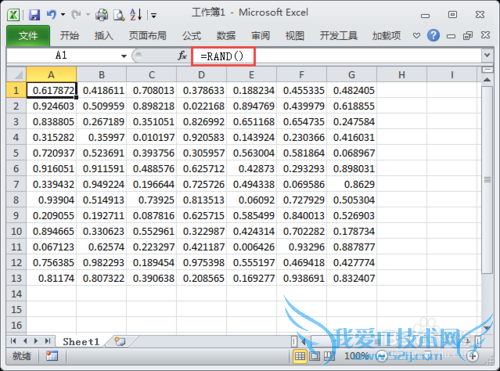Restore the workbook window inside ribbon bar
Screen dimensions: 500x371
click(x=468, y=35)
